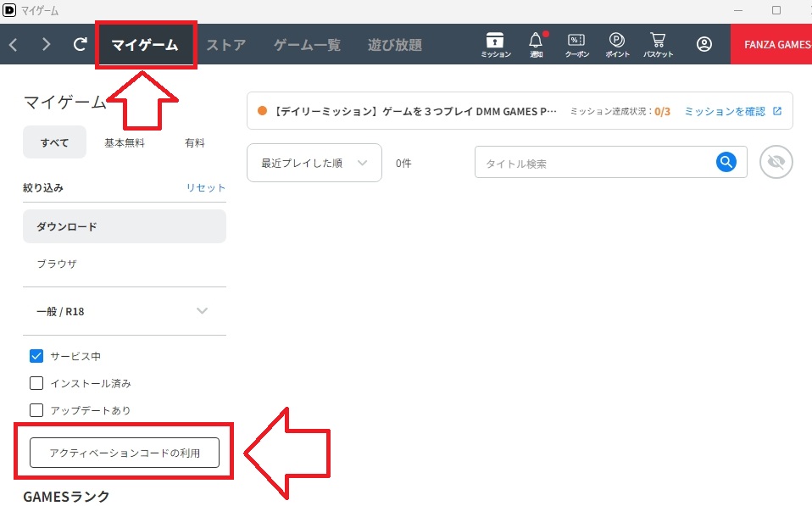Select the ダウンロード filter
This screenshot has height=506, width=812.
(x=125, y=226)
